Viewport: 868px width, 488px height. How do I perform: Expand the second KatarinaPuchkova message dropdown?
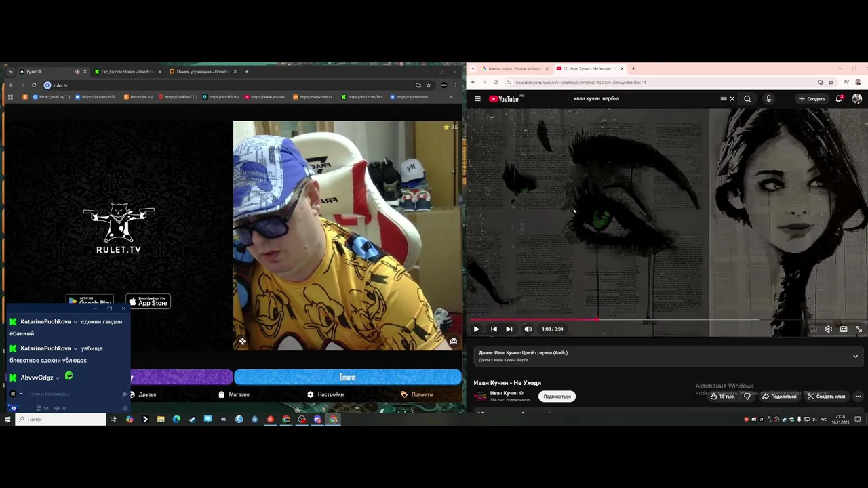pos(75,348)
